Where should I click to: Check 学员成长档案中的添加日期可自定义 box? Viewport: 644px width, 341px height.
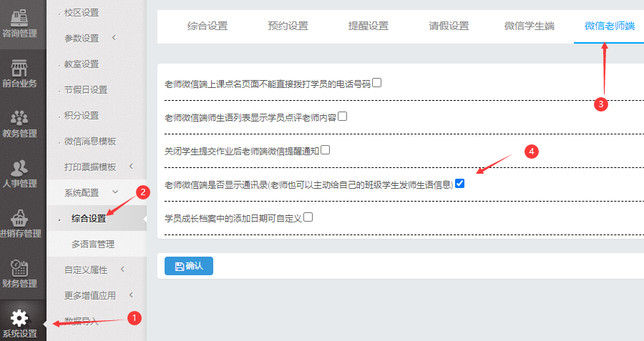click(x=308, y=217)
